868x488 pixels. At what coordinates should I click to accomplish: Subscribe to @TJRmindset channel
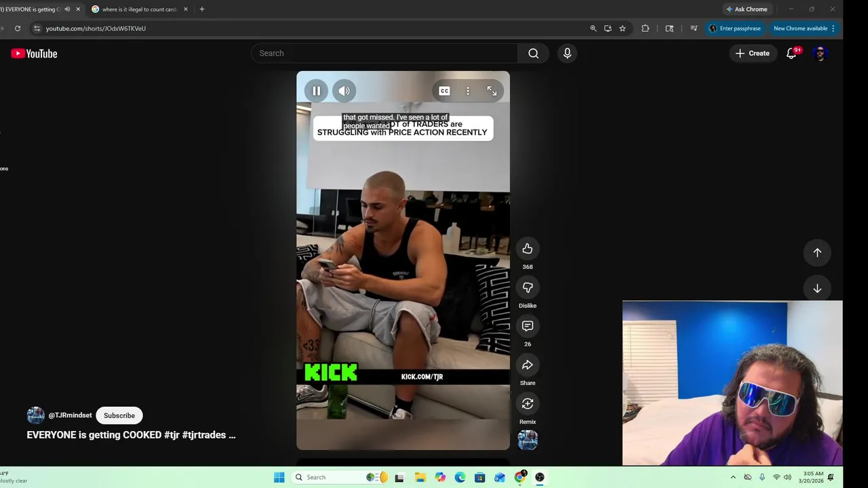(119, 415)
